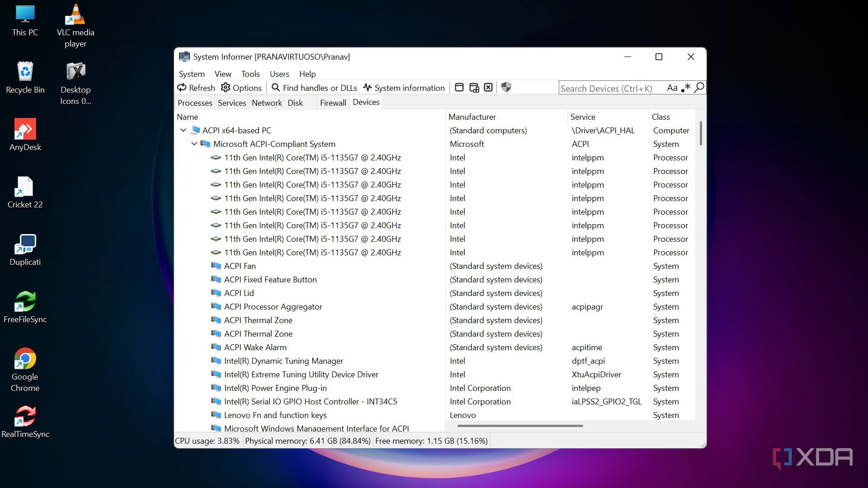Open the Tools menu

(250, 74)
